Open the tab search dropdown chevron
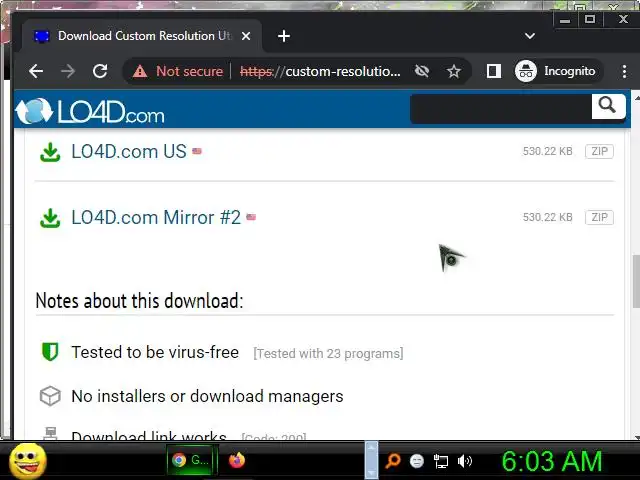The height and width of the screenshot is (480, 640). [x=530, y=36]
